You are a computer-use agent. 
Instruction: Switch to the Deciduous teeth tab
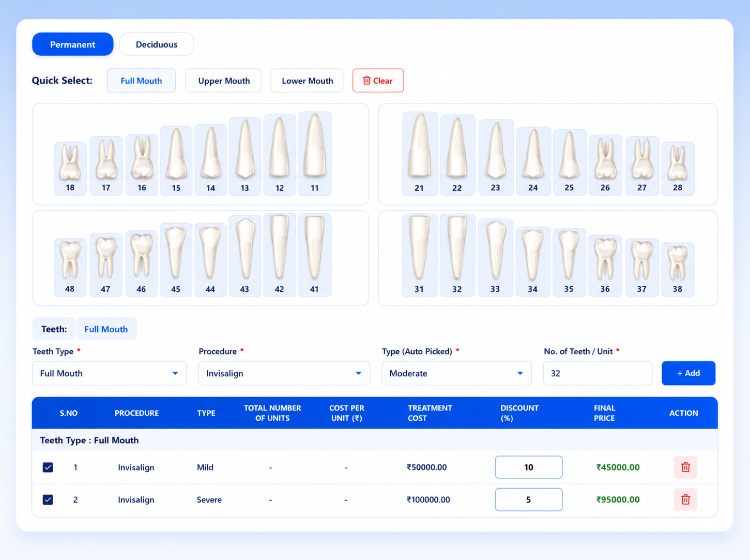157,44
